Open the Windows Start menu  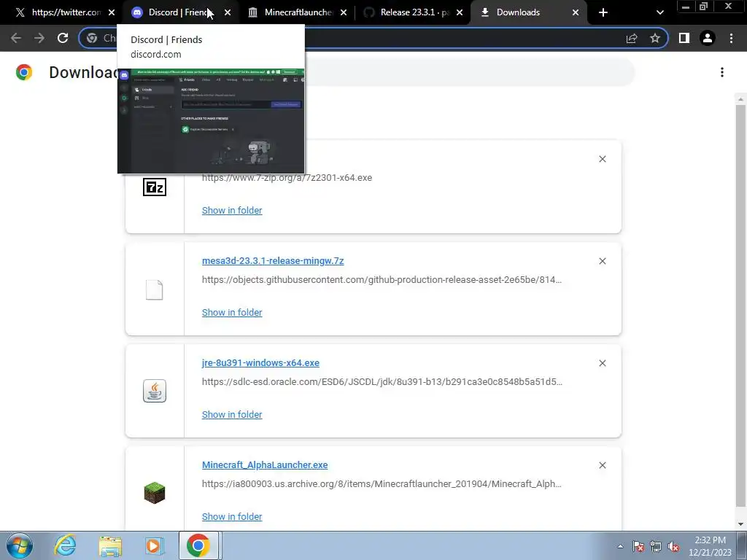click(x=20, y=545)
